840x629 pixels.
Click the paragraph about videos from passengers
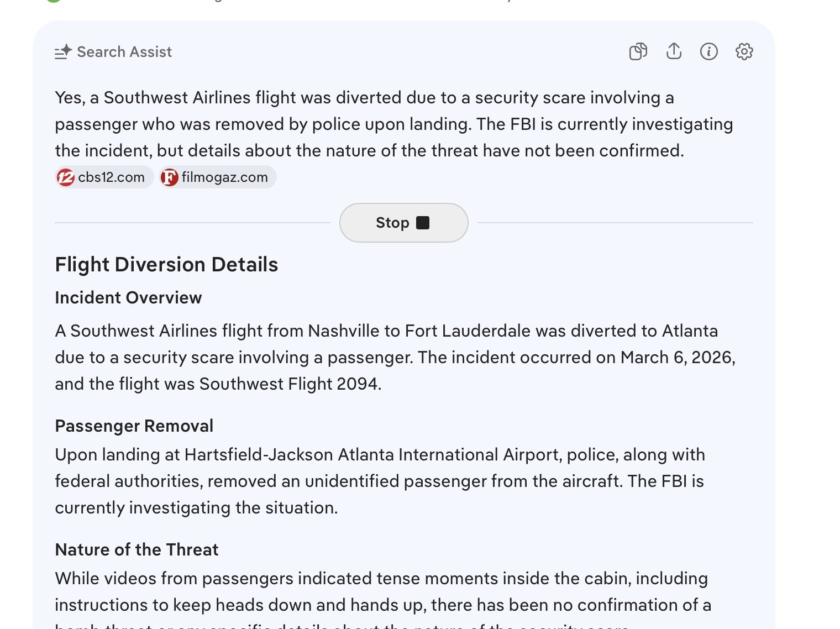[x=382, y=592]
